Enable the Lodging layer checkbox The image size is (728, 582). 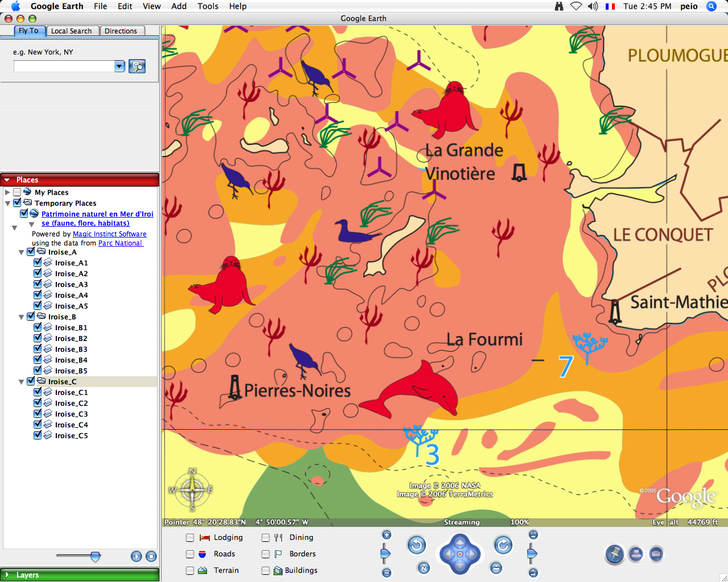190,538
